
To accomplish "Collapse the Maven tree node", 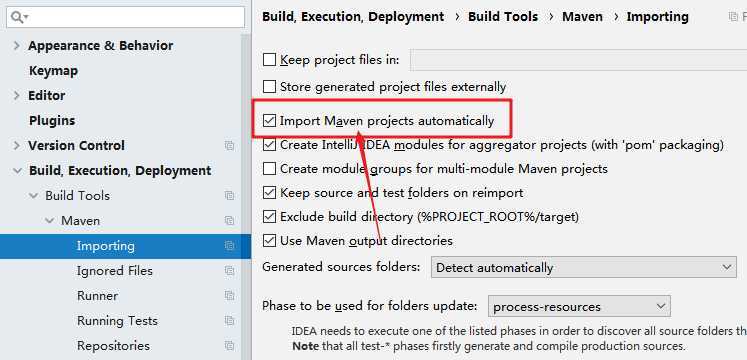I will 50,221.
